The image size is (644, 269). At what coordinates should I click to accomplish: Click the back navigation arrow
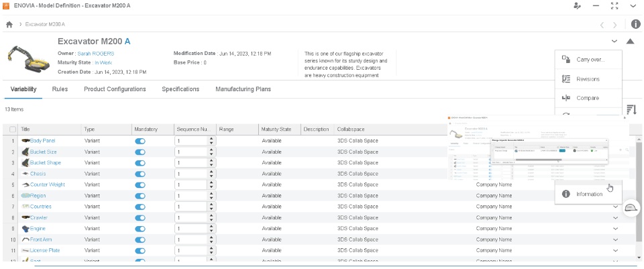tap(602, 25)
